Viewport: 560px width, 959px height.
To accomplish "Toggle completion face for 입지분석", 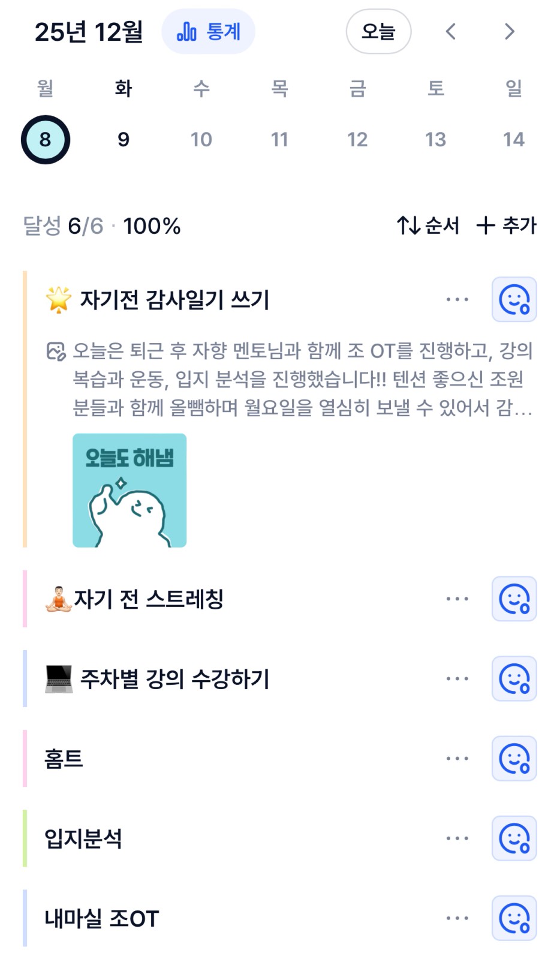I will coord(514,838).
